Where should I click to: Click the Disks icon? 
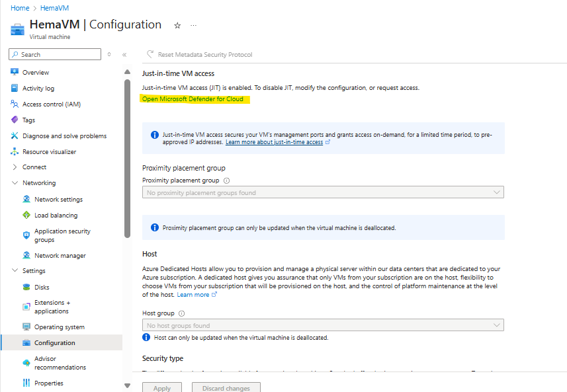pyautogui.click(x=26, y=287)
